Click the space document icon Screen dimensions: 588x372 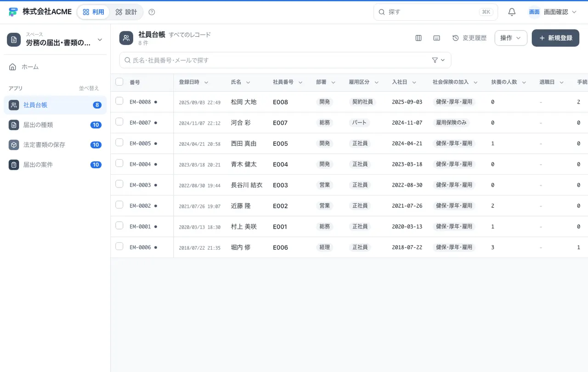coord(14,40)
